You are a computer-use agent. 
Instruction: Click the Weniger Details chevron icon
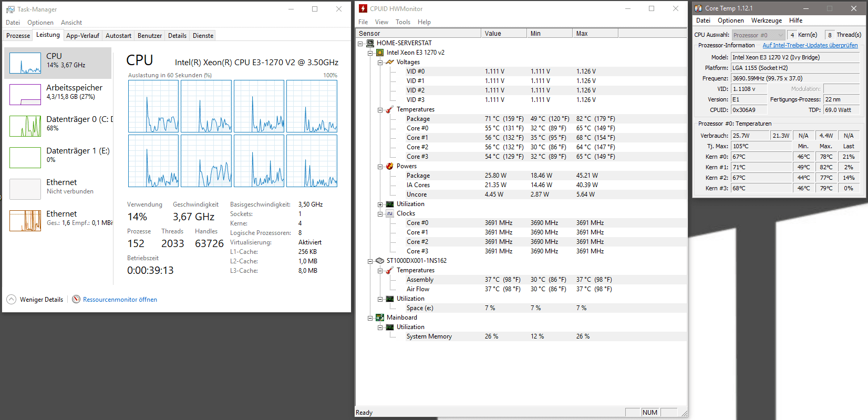pos(12,300)
